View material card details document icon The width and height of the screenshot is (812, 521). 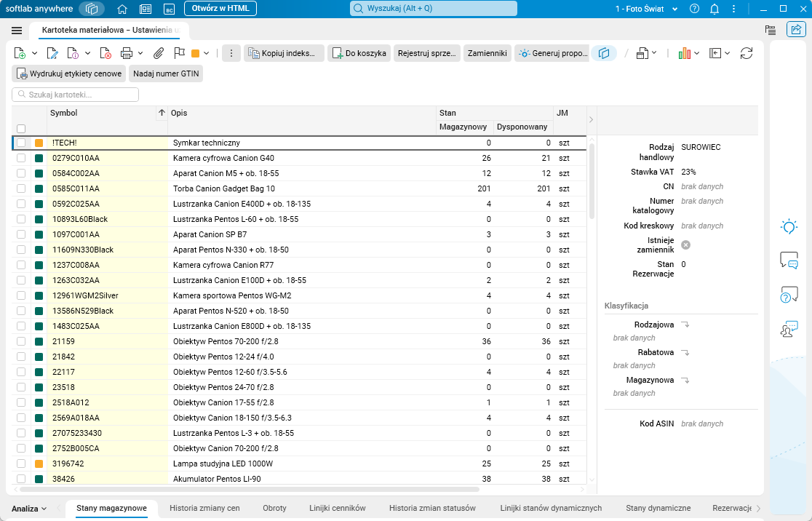[73, 53]
